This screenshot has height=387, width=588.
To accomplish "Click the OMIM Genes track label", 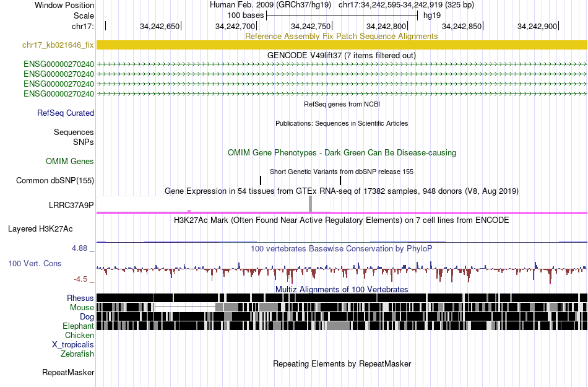I will pyautogui.click(x=70, y=161).
